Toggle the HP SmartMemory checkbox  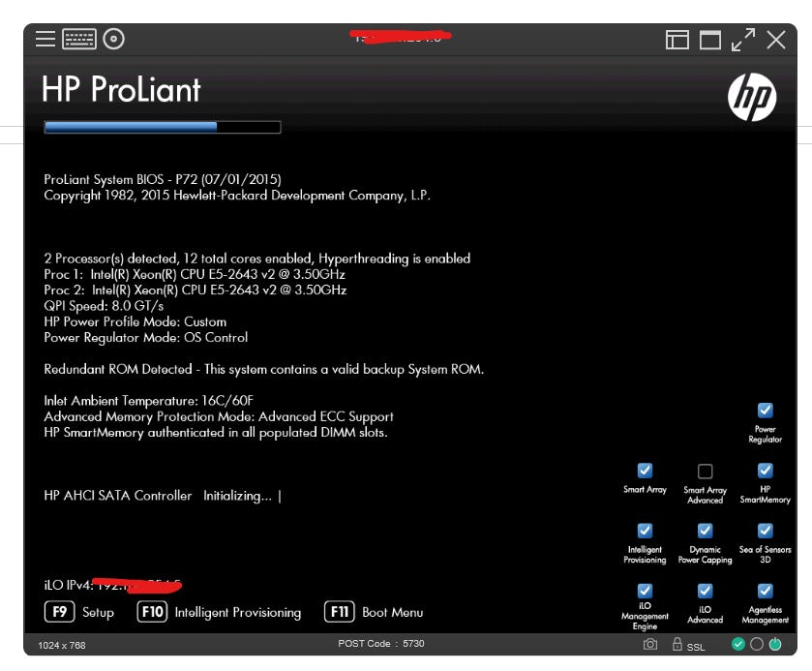tap(765, 471)
